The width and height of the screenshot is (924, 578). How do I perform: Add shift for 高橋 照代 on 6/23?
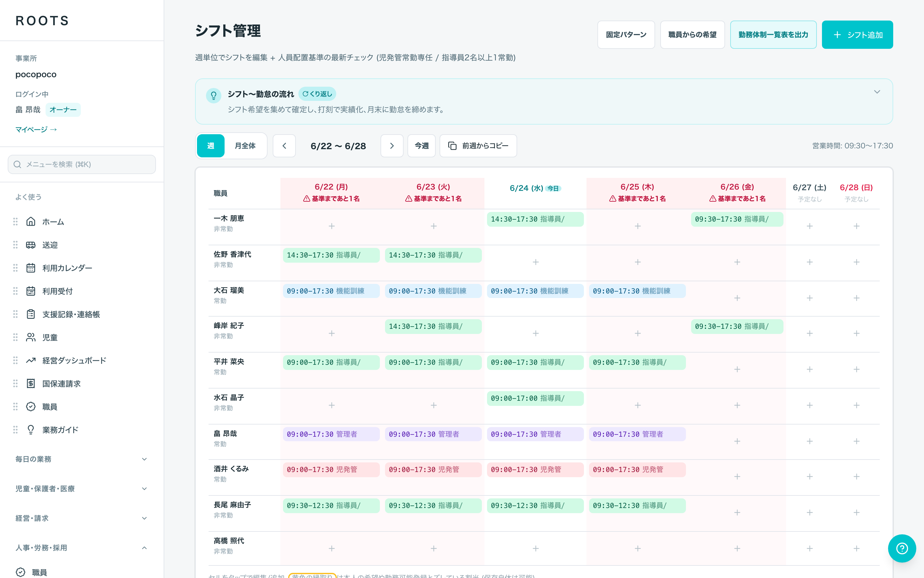434,548
